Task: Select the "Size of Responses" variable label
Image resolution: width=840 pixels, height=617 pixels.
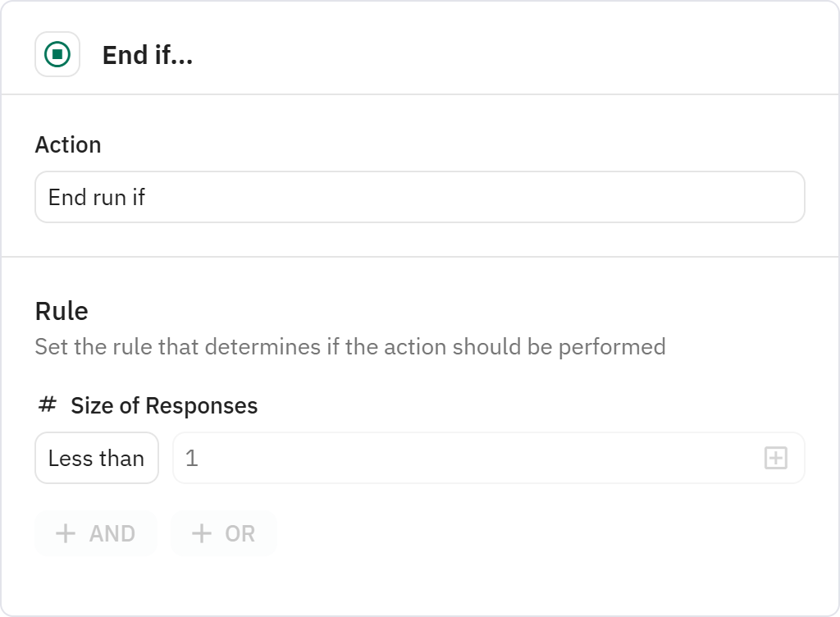Action: pyautogui.click(x=164, y=406)
